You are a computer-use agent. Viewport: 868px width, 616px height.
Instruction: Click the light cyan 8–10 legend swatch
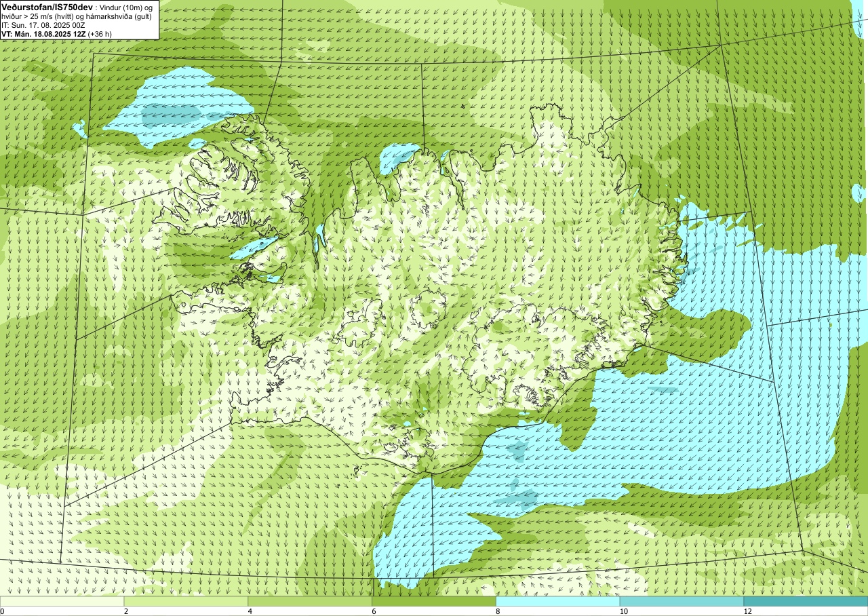558,601
